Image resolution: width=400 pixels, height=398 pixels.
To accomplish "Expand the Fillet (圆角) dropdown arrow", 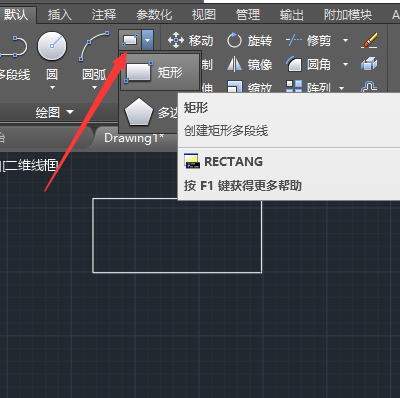I will click(345, 64).
